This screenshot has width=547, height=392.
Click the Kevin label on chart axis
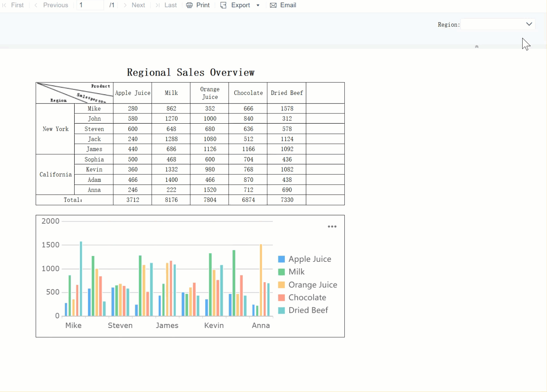(x=214, y=325)
